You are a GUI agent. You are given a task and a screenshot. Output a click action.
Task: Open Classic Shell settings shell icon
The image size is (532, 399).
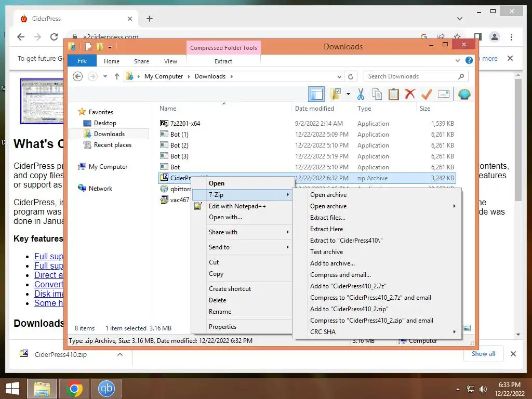tap(464, 94)
